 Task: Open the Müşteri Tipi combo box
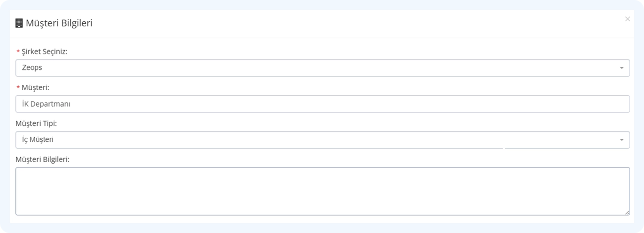322,140
